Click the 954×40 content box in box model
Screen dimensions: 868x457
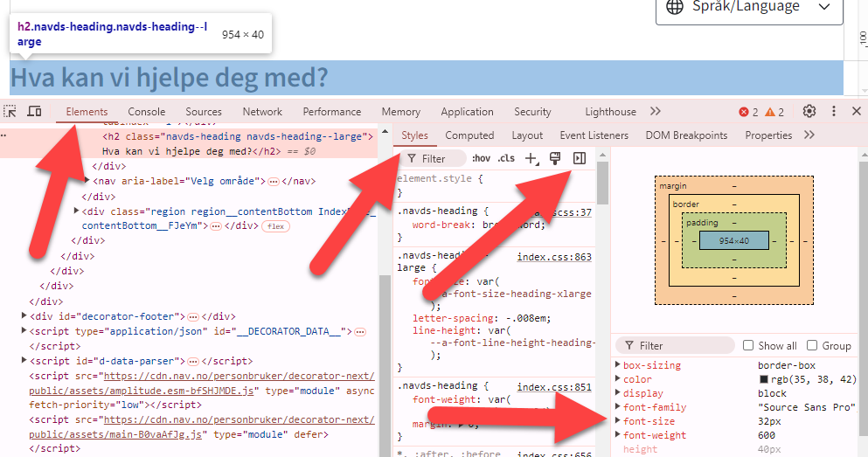[x=734, y=240]
